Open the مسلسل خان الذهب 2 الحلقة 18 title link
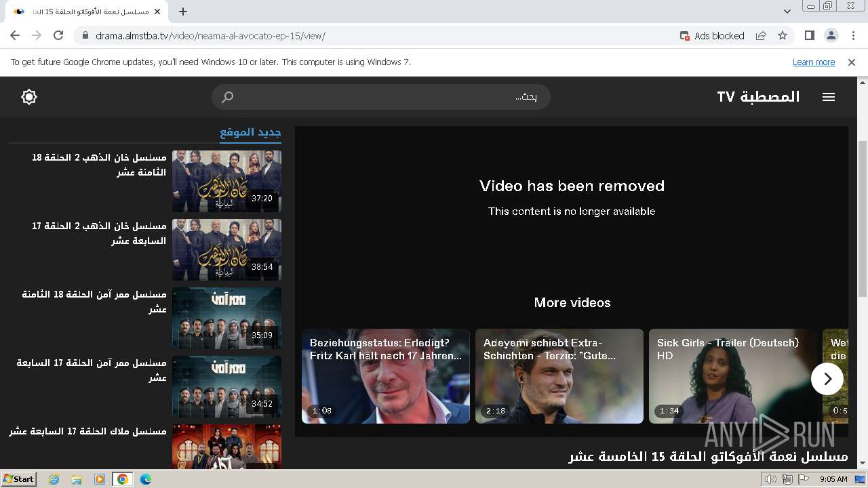Screen dimensions: 868x488 coord(99,165)
